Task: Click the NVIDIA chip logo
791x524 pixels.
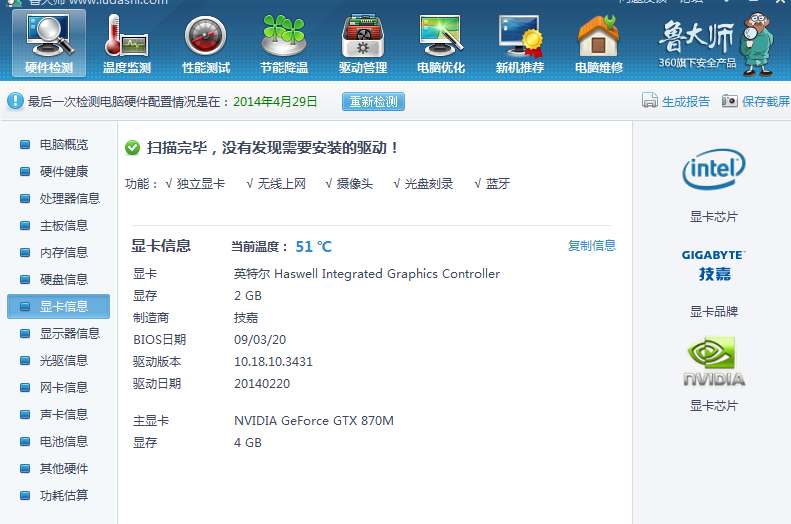Action: pyautogui.click(x=713, y=362)
